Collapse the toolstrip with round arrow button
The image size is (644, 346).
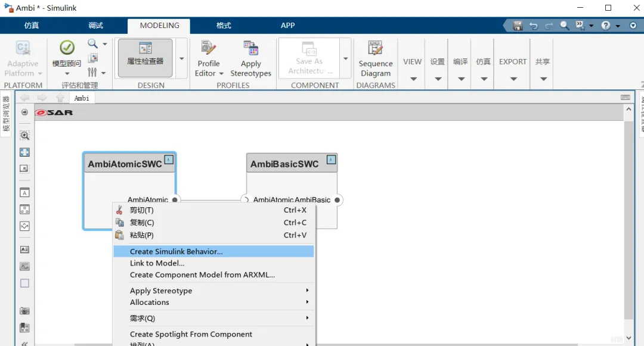[x=633, y=26]
